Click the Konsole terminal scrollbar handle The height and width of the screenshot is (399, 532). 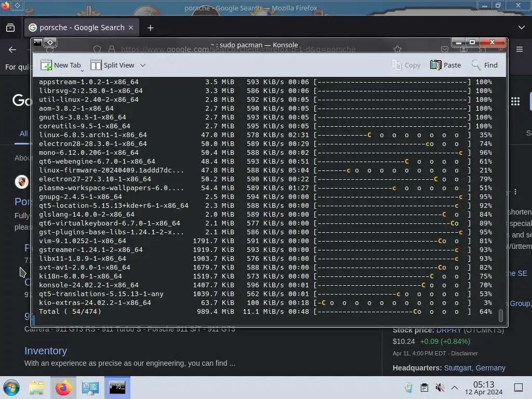pos(500,315)
